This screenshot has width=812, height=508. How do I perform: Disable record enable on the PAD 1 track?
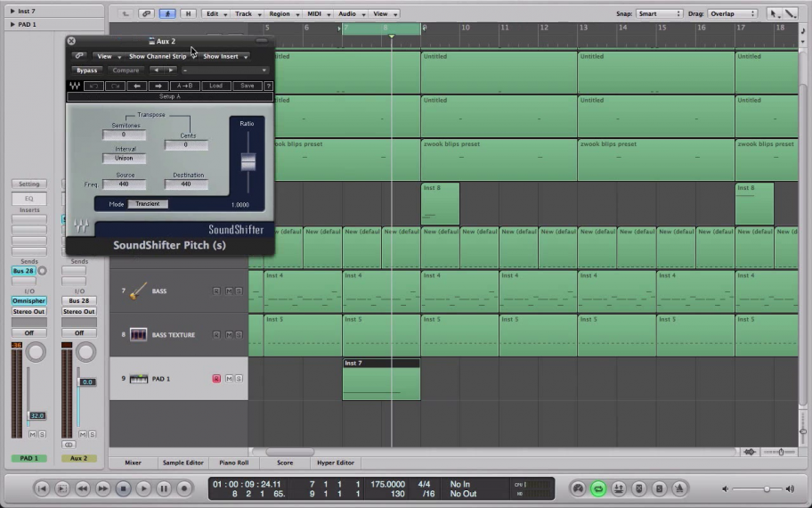click(216, 379)
